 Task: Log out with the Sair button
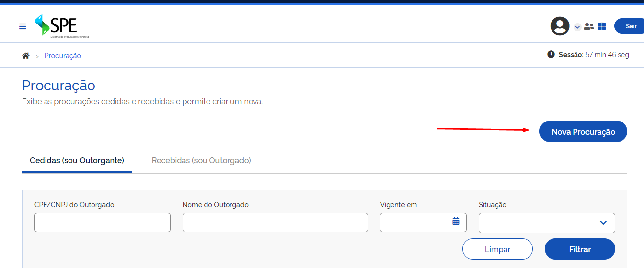point(629,26)
